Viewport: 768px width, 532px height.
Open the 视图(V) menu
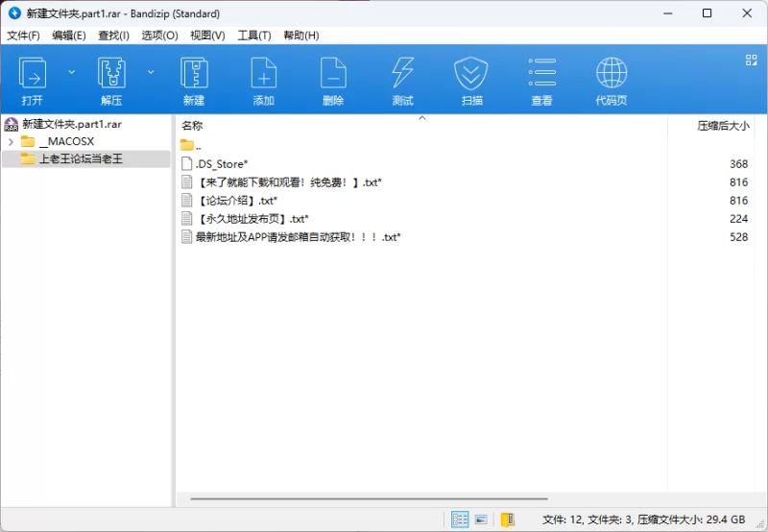point(207,36)
